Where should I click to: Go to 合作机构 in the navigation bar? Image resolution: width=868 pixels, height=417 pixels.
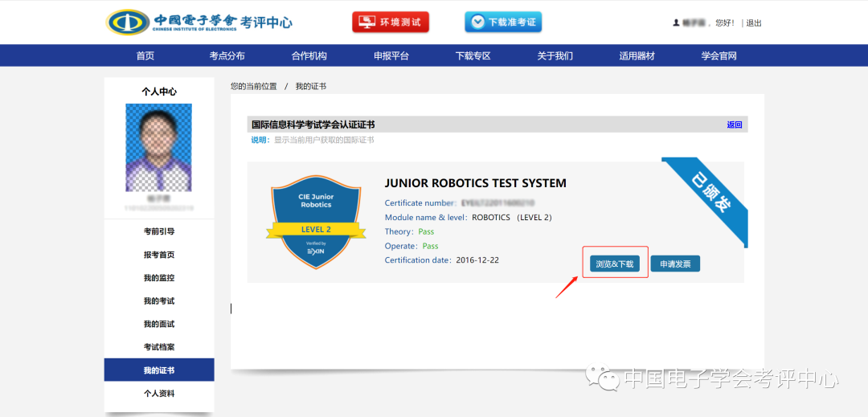click(309, 55)
